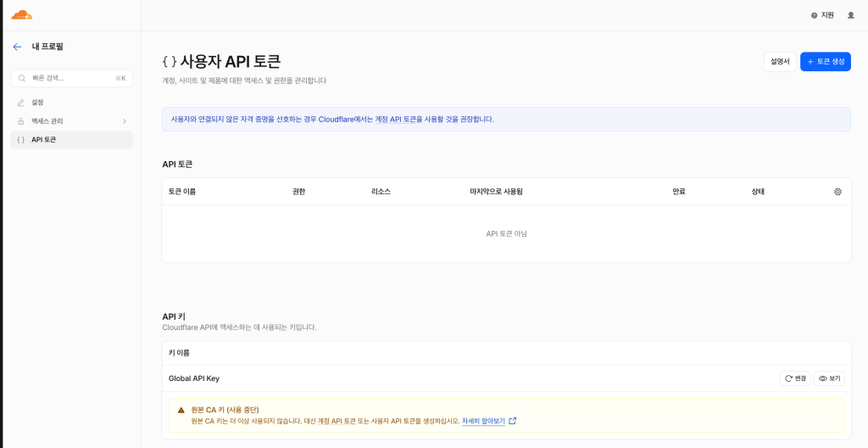This screenshot has width=868, height=448.
Task: Go back using the arrow beside 내 프로필
Action: point(17,48)
